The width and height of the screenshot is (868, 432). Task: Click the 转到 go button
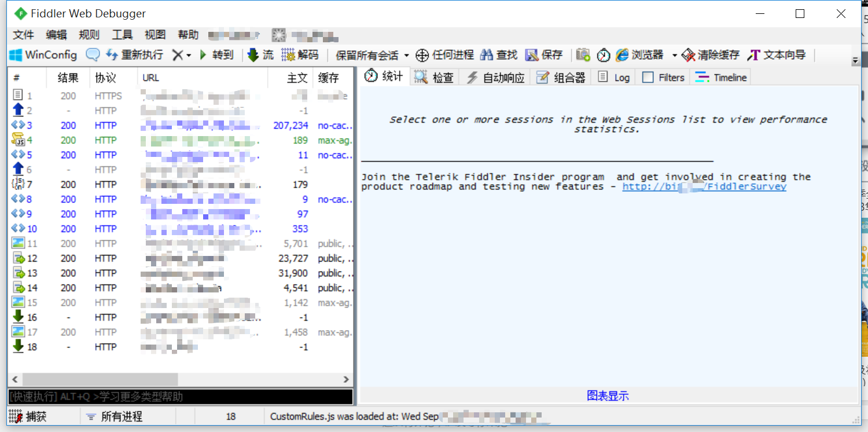click(x=216, y=55)
